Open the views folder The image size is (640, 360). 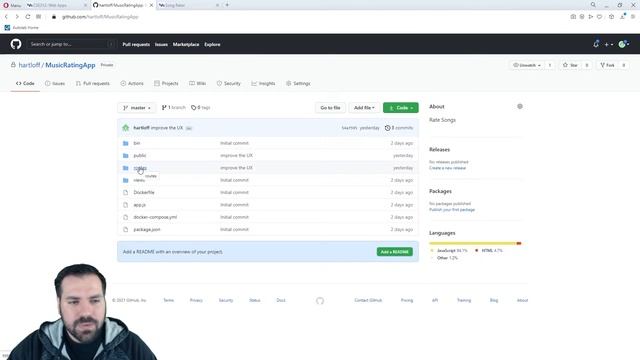coord(139,180)
